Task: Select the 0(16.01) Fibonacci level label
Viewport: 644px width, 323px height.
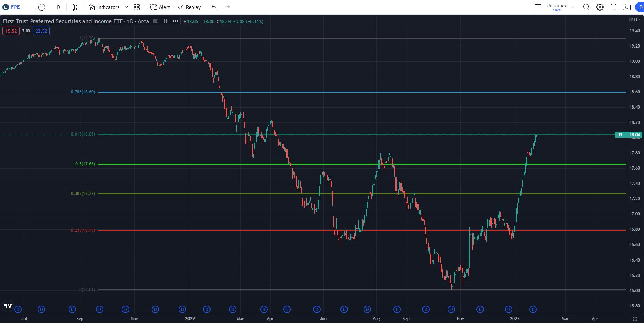Action: (x=87, y=290)
